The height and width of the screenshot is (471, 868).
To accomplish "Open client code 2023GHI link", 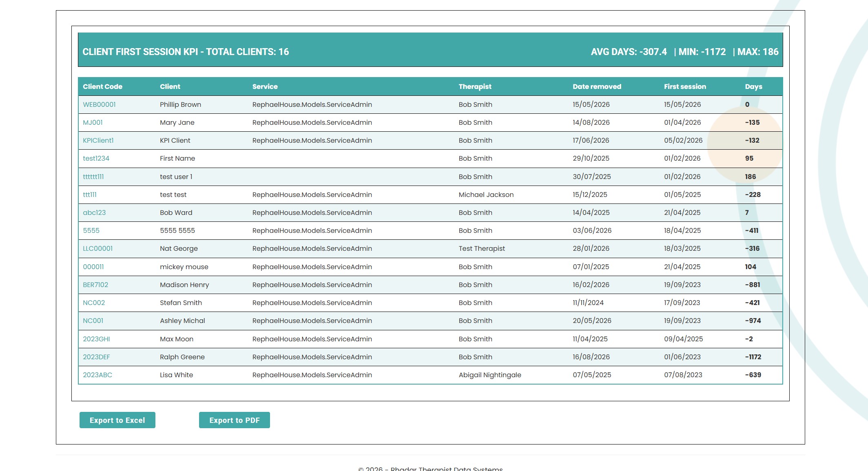I will [x=96, y=339].
